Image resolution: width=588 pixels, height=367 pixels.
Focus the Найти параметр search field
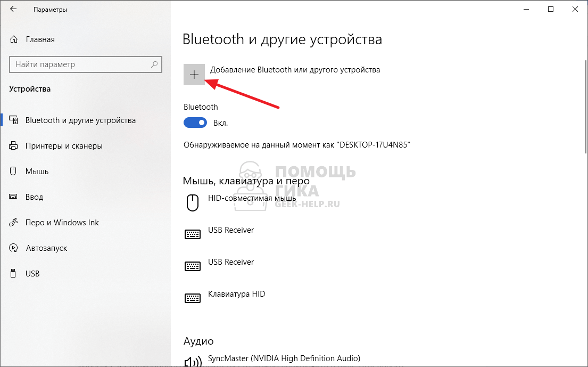(80, 64)
